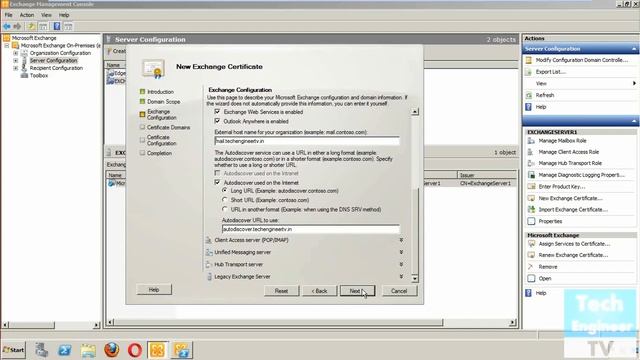Open the View menu
The width and height of the screenshot is (640, 360).
(x=46, y=15)
